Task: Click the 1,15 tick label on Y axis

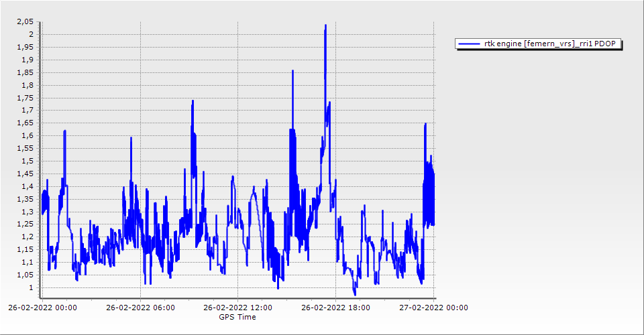Action: click(24, 250)
